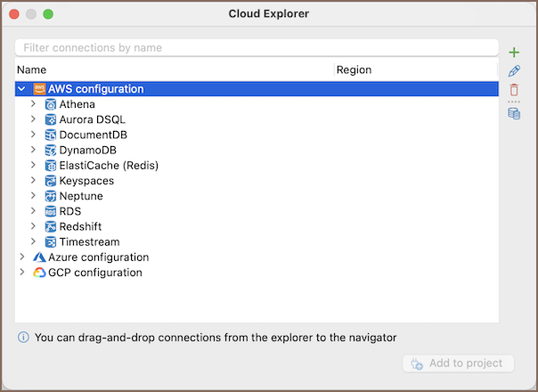538x392 pixels.
Task: Click the green plus add configuration icon
Action: [514, 53]
